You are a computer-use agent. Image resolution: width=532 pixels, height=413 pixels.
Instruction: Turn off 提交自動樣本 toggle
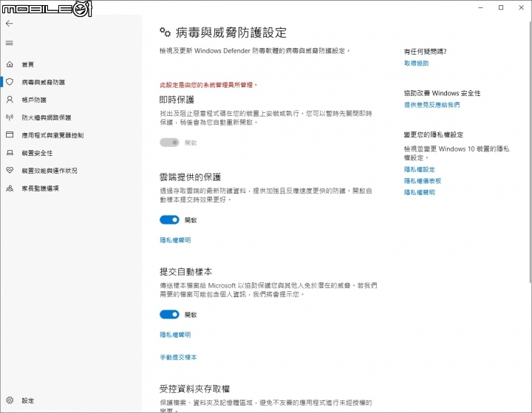pos(169,315)
